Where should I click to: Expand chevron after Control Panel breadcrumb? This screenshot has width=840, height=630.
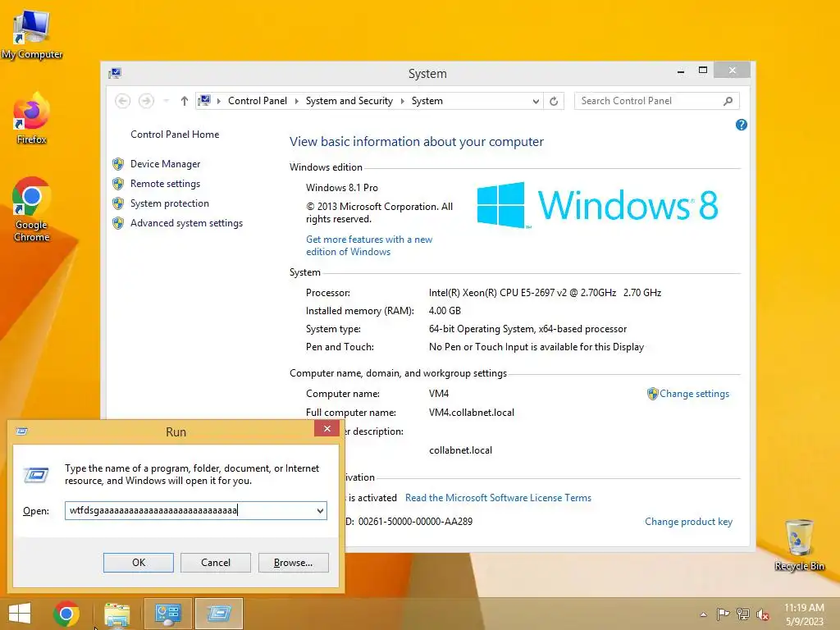[x=296, y=101]
